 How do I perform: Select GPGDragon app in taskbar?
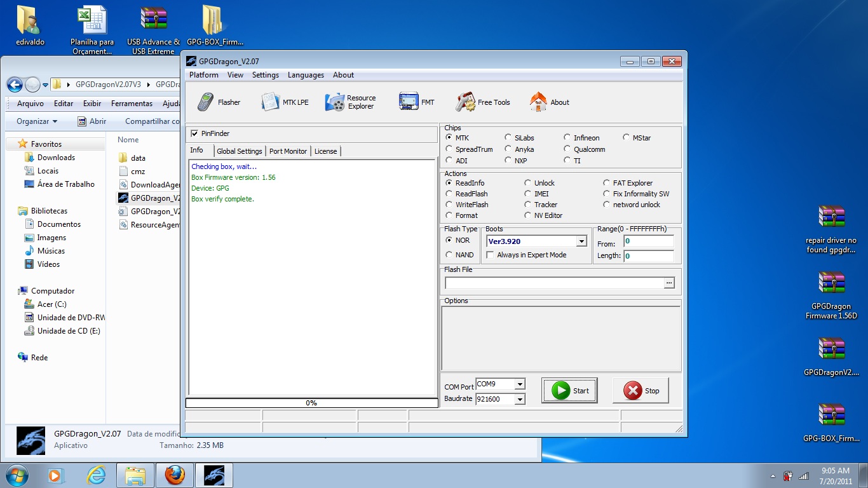(214, 475)
